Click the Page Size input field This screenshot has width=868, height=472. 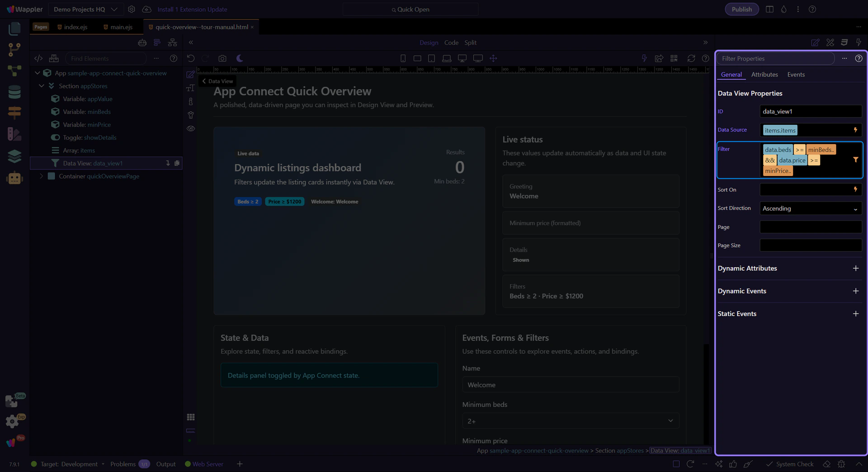pyautogui.click(x=810, y=245)
